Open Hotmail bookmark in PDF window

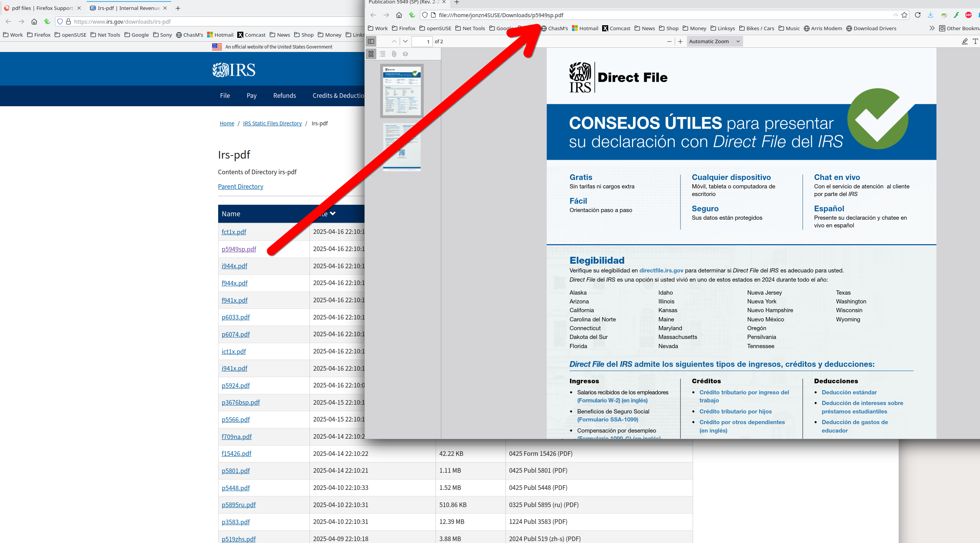click(x=585, y=28)
